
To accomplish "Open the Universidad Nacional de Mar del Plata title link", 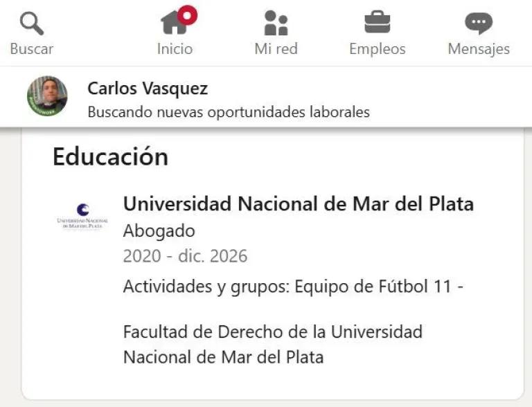I will tap(298, 203).
